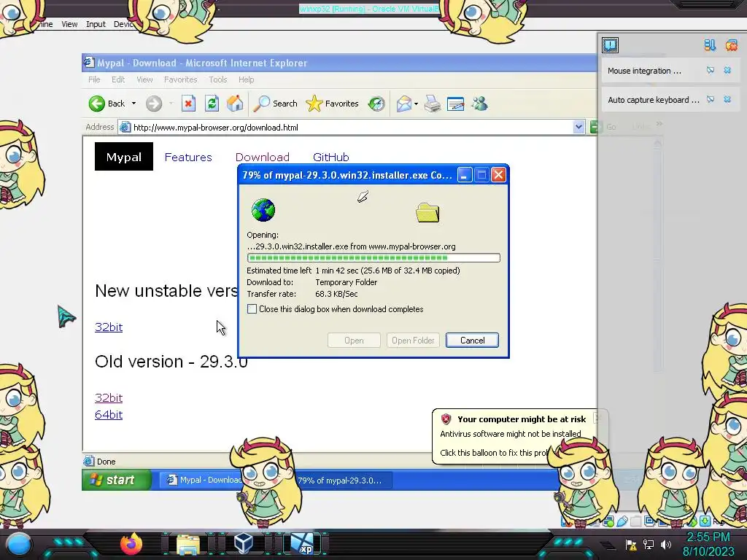Viewport: 747px width, 560px height.
Task: Click the folder icon in download dialog
Action: 427,212
